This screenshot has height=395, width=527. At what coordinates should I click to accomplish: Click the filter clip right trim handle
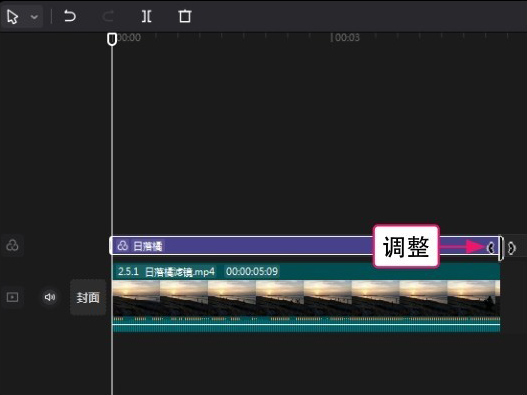[501, 248]
